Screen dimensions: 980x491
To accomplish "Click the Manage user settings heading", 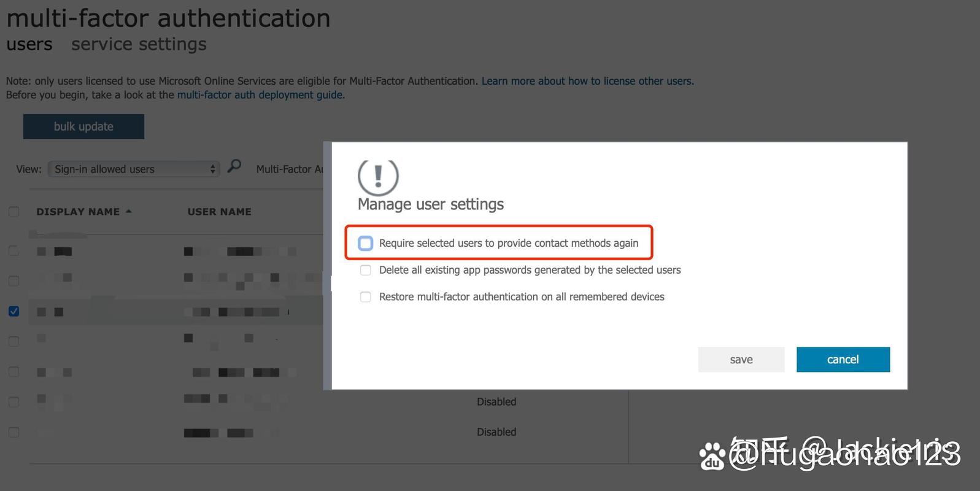I will (x=431, y=204).
